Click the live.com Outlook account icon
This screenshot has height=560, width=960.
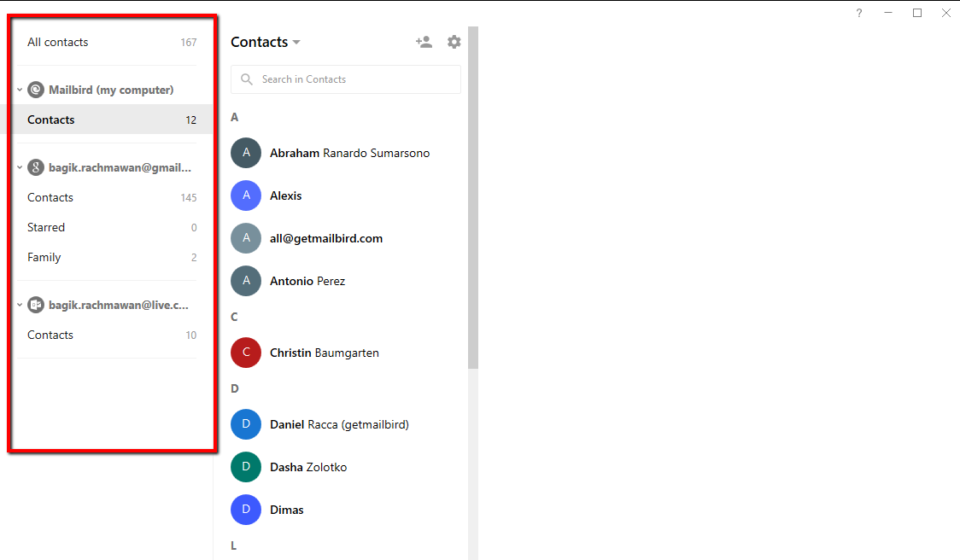pyautogui.click(x=36, y=305)
